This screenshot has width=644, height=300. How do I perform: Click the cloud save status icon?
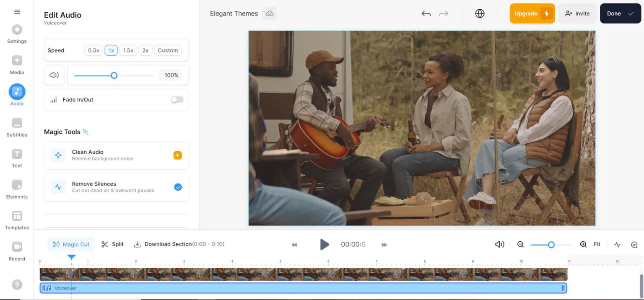coord(270,13)
